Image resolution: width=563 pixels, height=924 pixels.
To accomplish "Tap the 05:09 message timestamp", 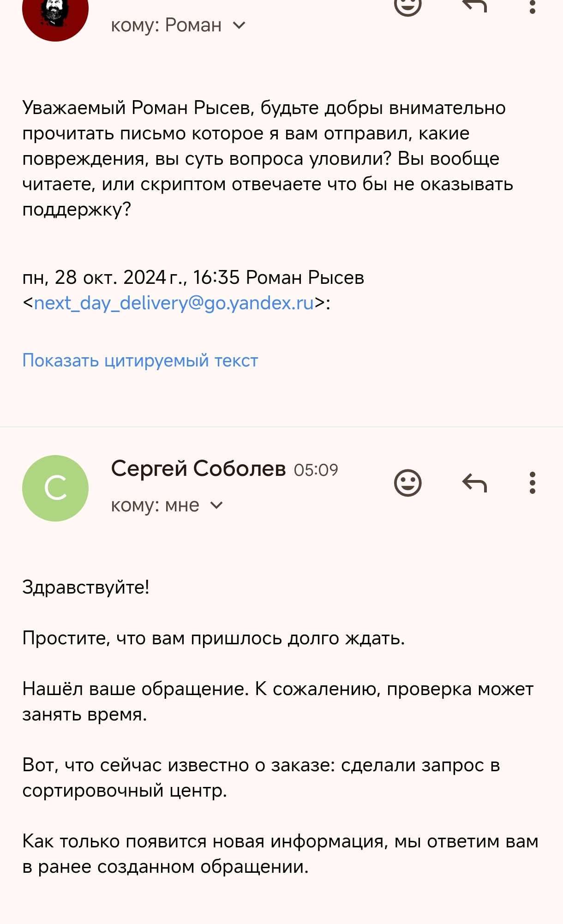I will (316, 470).
